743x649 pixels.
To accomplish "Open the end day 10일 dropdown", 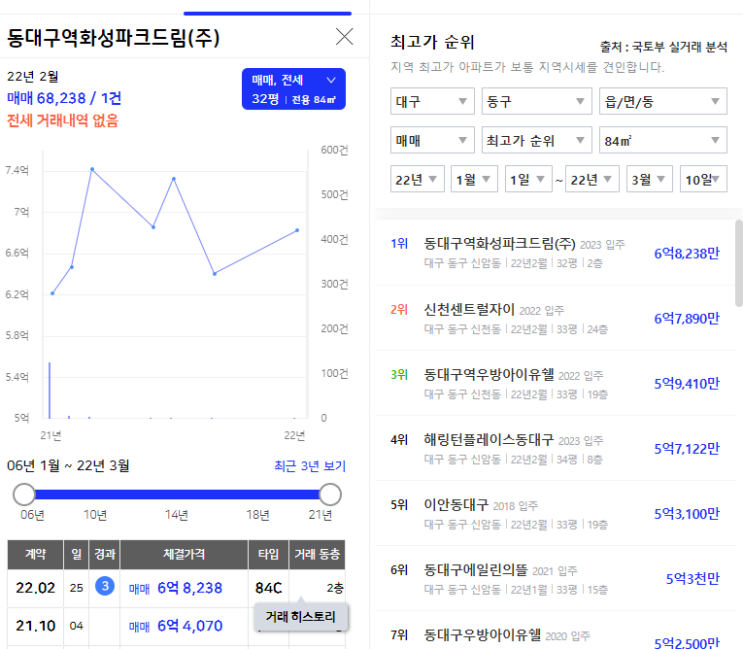I will pyautogui.click(x=703, y=179).
